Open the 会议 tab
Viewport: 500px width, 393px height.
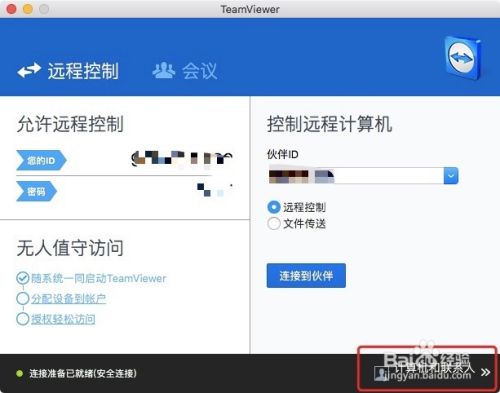[185, 71]
